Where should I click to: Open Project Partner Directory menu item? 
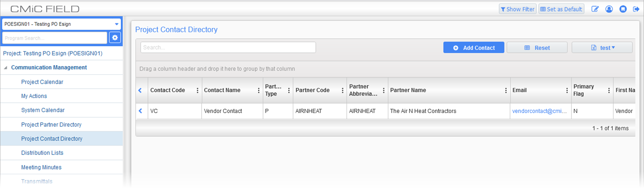pyautogui.click(x=51, y=125)
